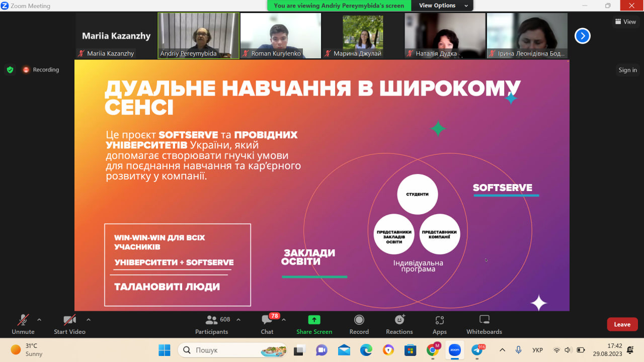Open the Chat panel icon

267,320
